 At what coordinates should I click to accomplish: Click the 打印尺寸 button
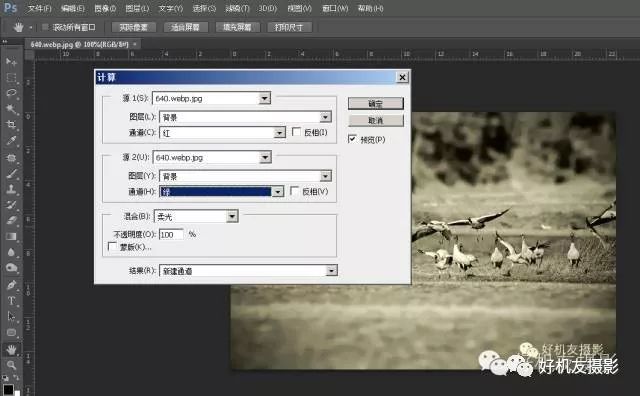[x=289, y=27]
